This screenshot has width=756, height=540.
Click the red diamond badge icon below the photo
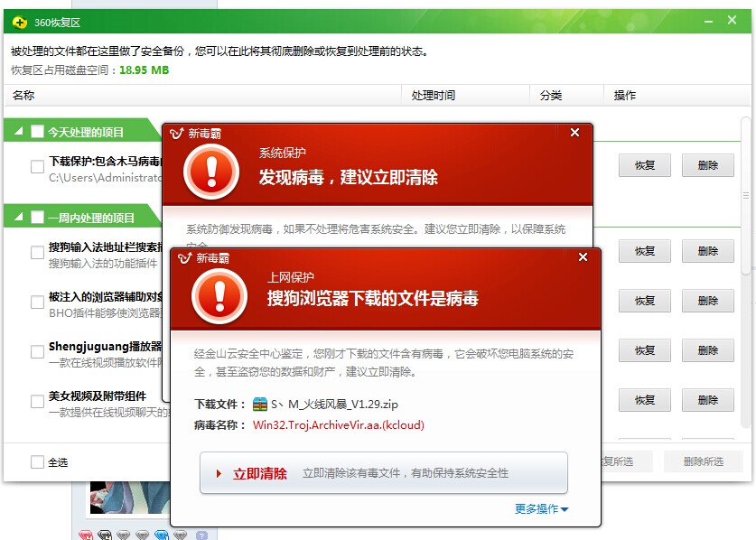click(86, 535)
